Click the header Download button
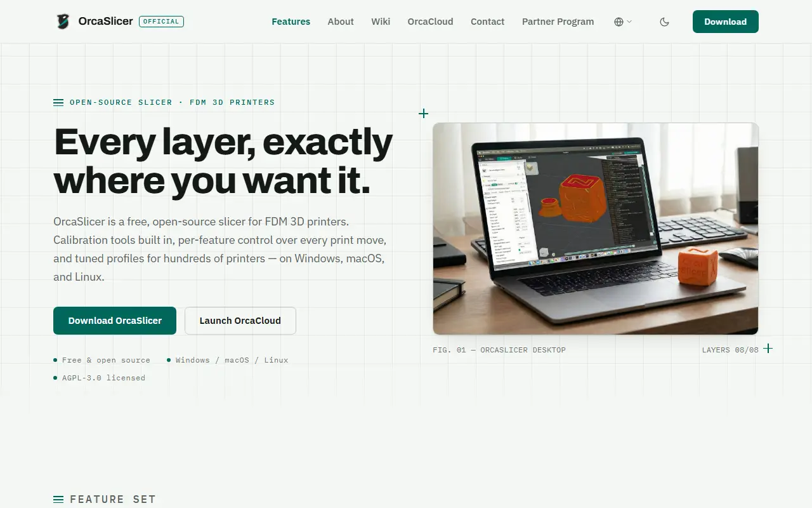 (725, 22)
